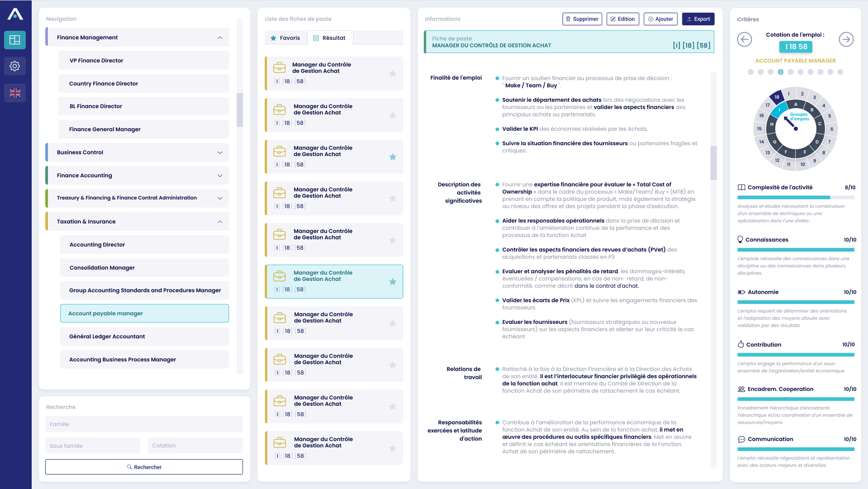Image resolution: width=868 pixels, height=489 pixels.
Task: Toggle favorite star on third job card
Action: pyautogui.click(x=393, y=157)
